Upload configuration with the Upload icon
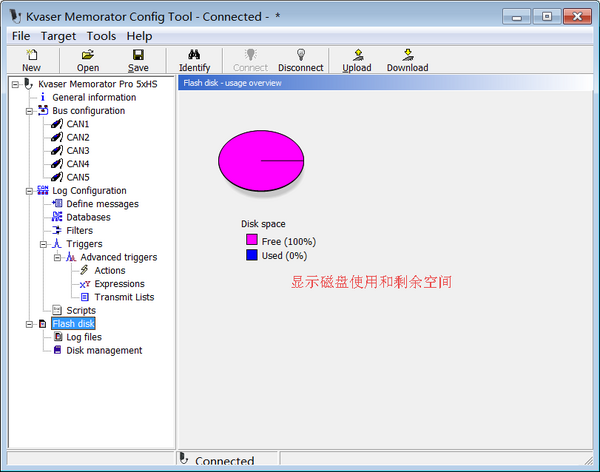 [358, 55]
